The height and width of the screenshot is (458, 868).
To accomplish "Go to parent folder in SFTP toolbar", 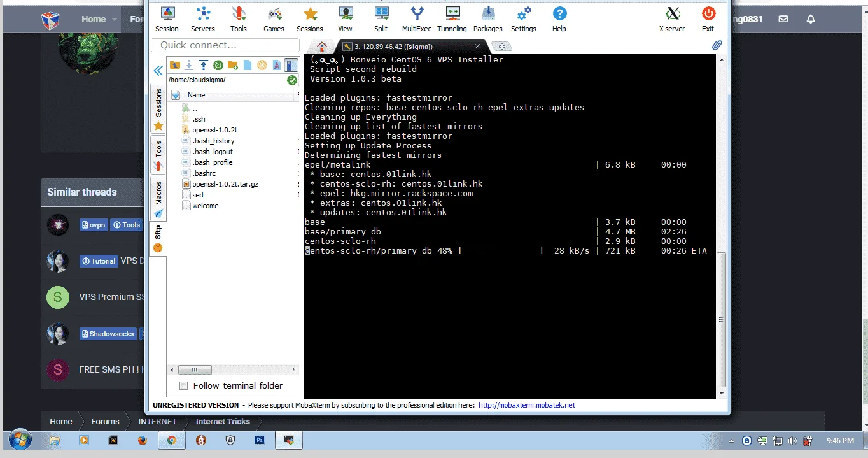I will 174,65.
